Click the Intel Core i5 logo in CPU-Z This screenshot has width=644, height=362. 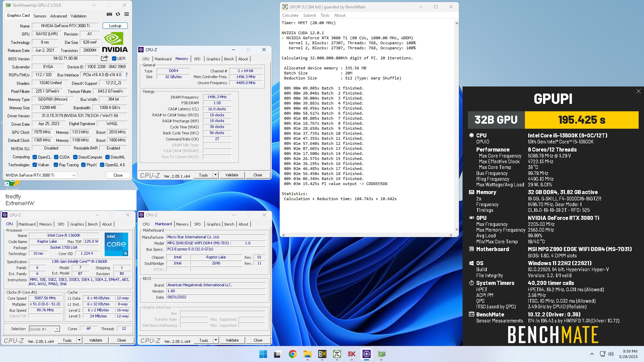tap(116, 244)
